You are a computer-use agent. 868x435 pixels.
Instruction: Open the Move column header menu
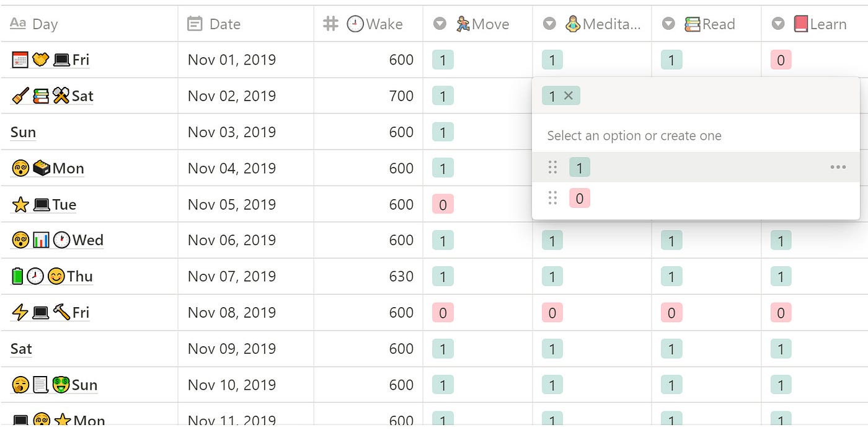tap(477, 24)
